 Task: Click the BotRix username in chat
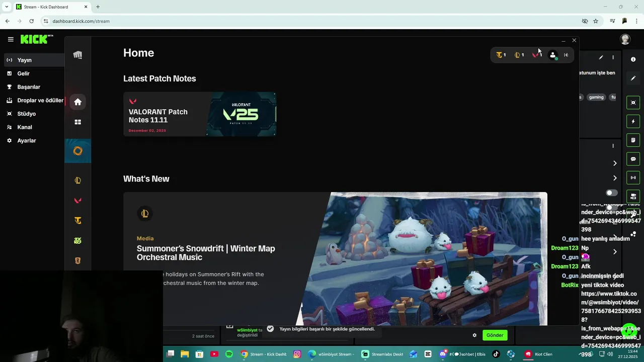(x=570, y=285)
